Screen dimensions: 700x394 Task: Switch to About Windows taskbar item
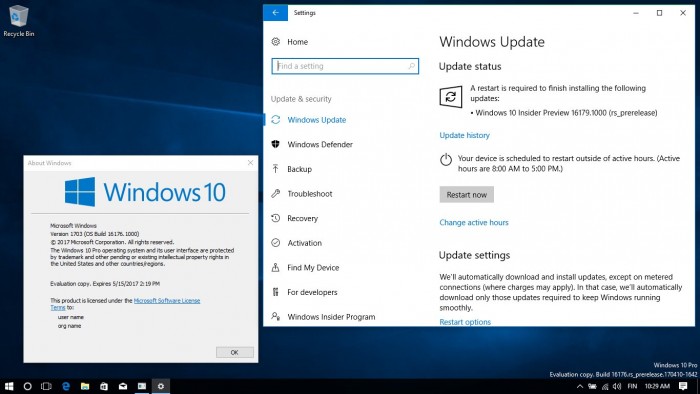(142, 386)
